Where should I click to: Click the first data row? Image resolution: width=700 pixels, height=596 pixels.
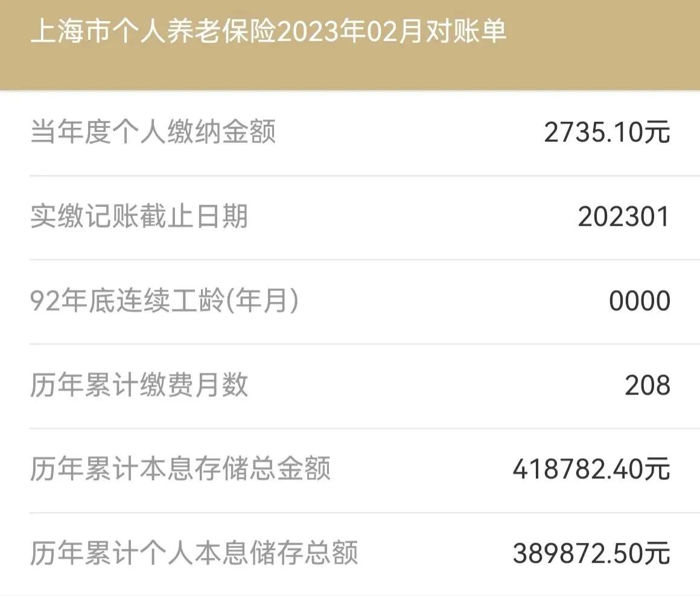click(x=350, y=132)
